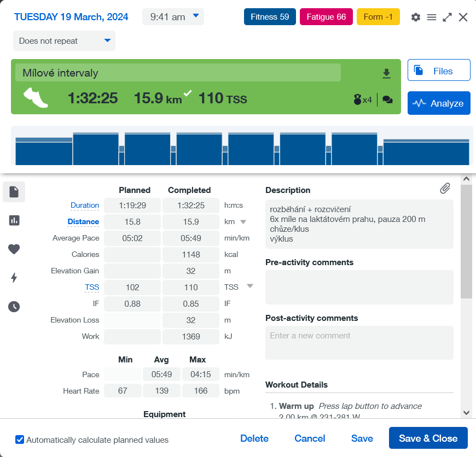The width and height of the screenshot is (476, 457).
Task: Open the workout comments speech bubble icon
Action: click(387, 100)
